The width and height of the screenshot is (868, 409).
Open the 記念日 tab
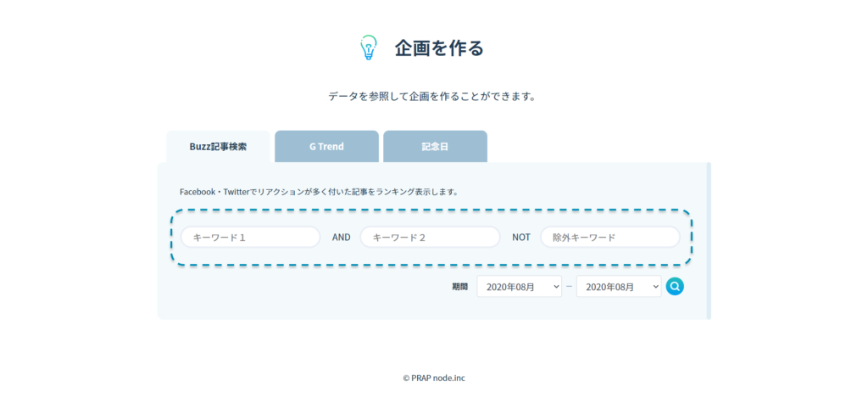pos(435,147)
